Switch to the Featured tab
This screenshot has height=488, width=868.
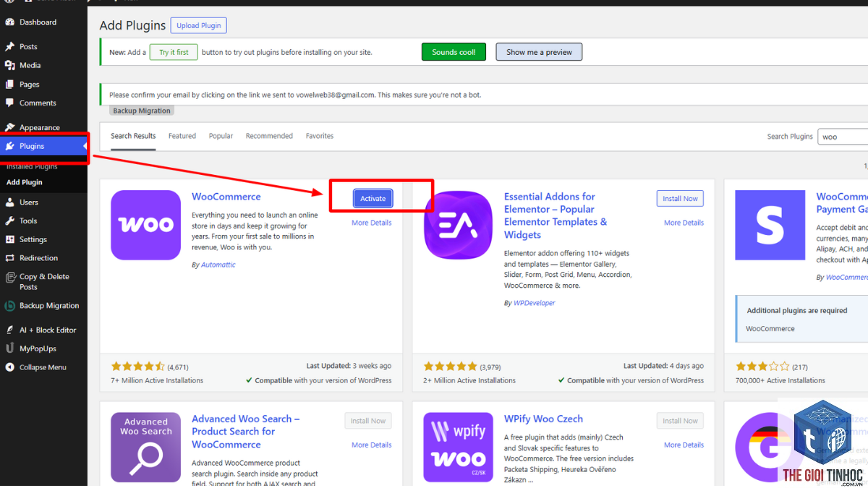[182, 136]
